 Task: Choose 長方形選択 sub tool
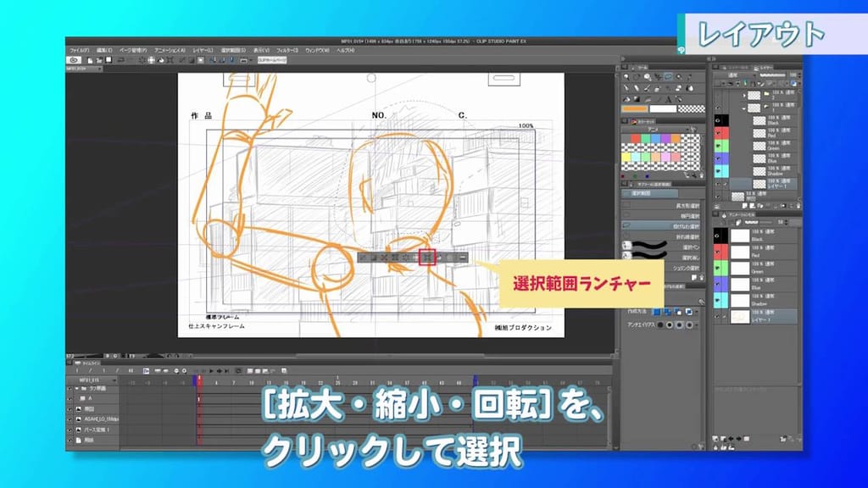click(662, 205)
